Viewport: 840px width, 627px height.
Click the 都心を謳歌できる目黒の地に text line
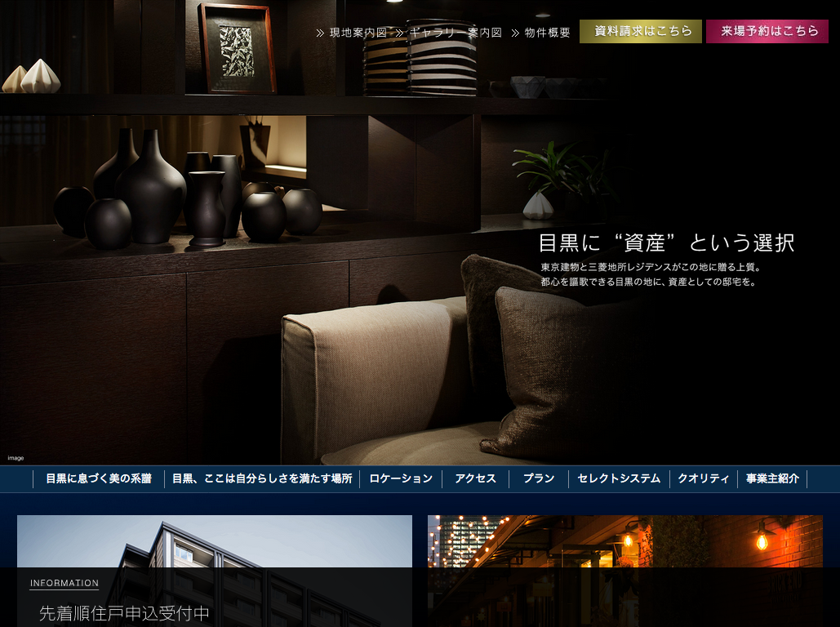click(648, 282)
